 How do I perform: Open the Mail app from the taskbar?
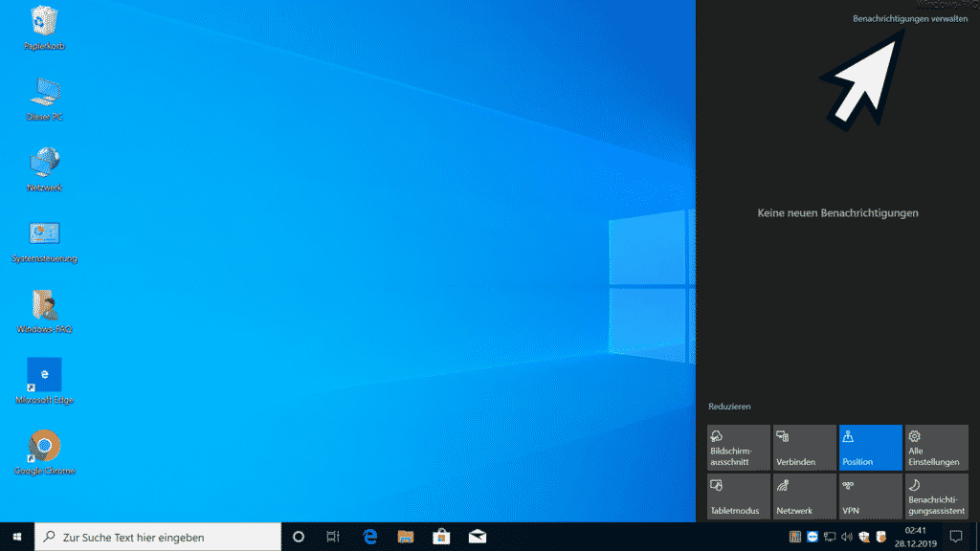pyautogui.click(x=477, y=537)
